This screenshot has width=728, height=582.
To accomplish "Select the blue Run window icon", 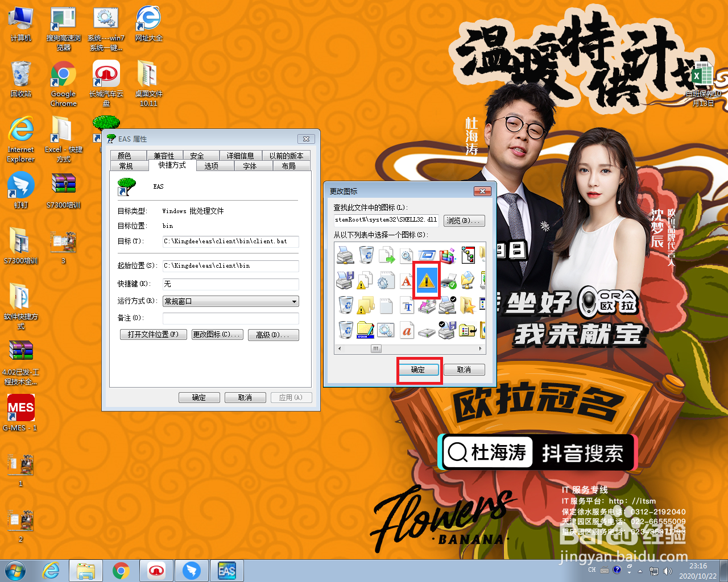I will [x=427, y=255].
